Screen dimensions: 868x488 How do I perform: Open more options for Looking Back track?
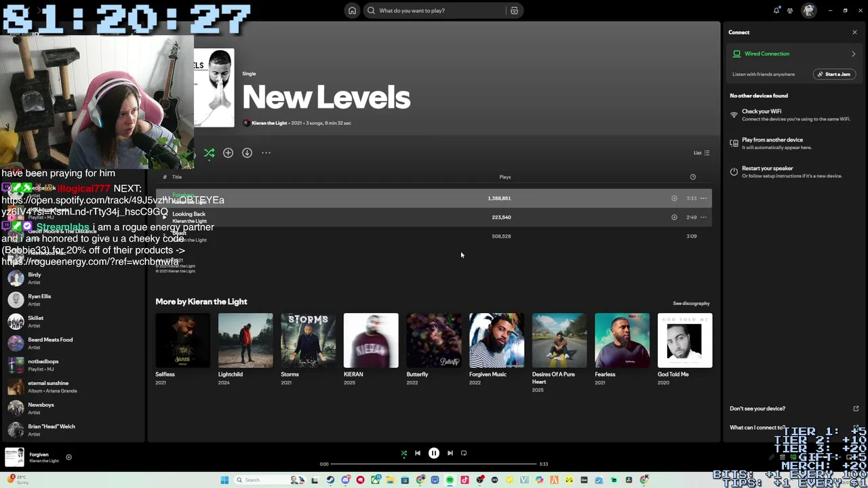click(x=703, y=218)
